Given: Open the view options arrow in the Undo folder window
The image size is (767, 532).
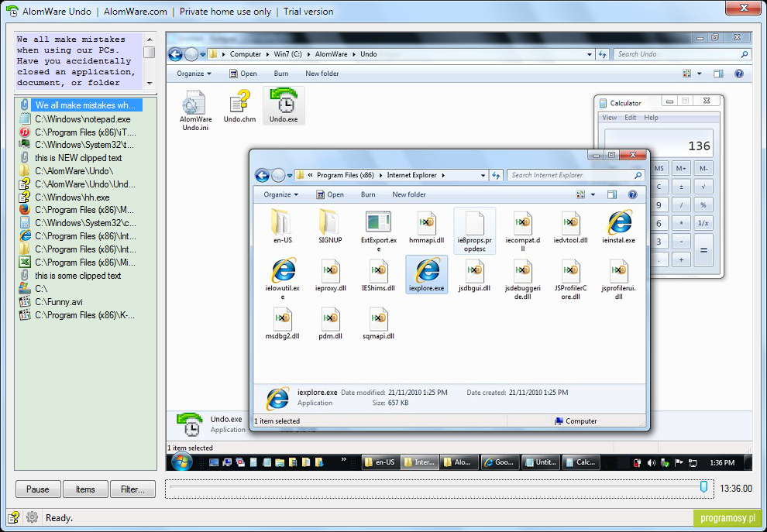Looking at the screenshot, I should click(699, 74).
